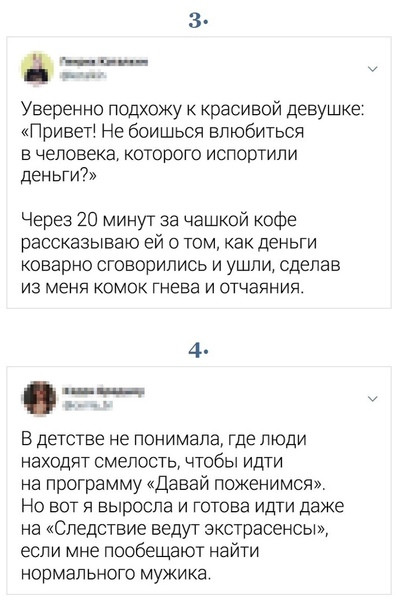Click the line starting with 'Уверенно подхожу'

[192, 109]
